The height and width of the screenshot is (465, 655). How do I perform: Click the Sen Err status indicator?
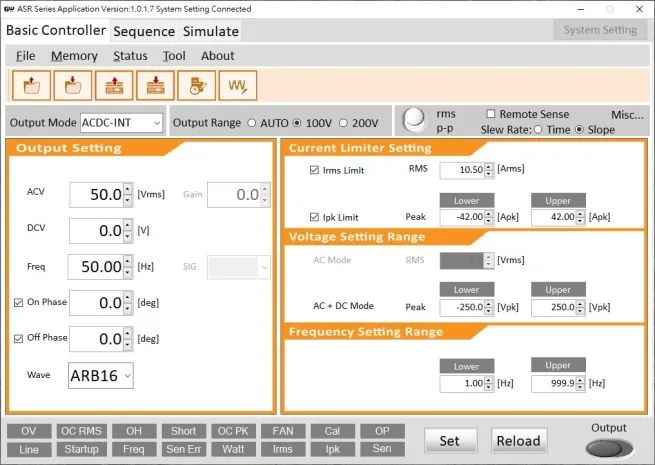coord(183,449)
